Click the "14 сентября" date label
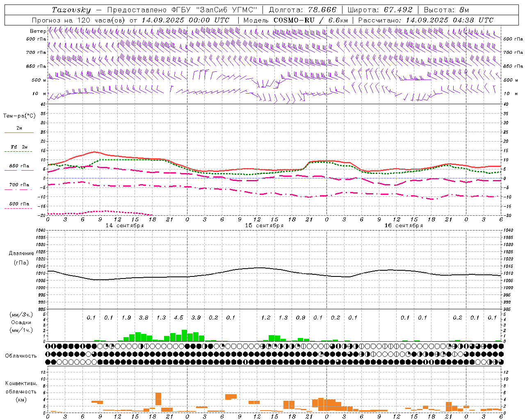The height and width of the screenshot is (420, 525). coord(124,225)
